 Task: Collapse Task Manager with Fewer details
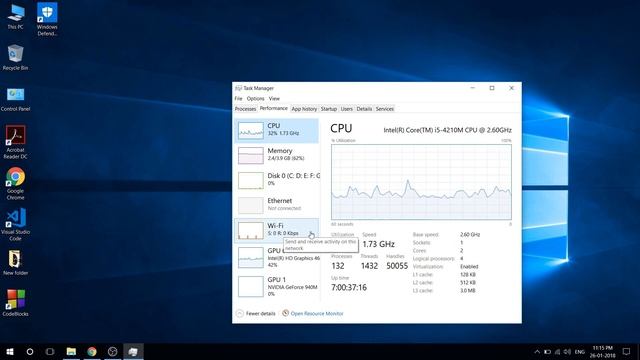pos(256,313)
